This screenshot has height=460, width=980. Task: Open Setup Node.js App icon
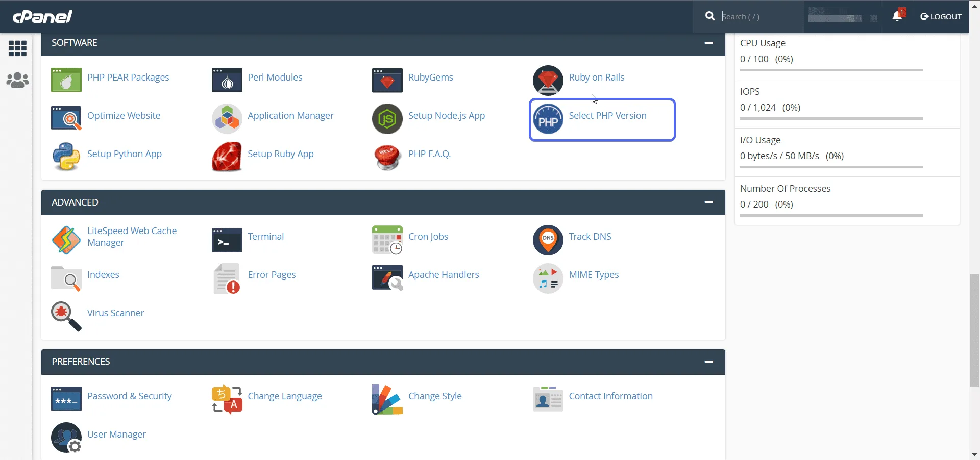[387, 119]
